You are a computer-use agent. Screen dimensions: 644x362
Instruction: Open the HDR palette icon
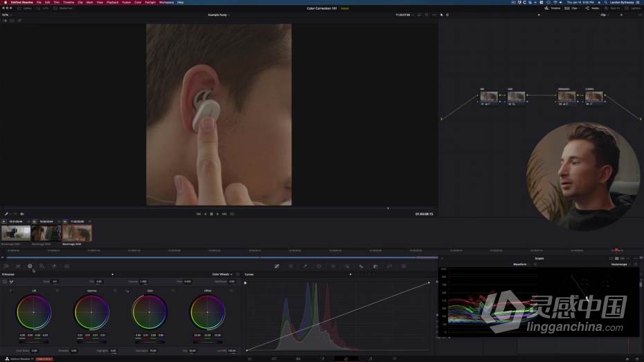(42, 266)
